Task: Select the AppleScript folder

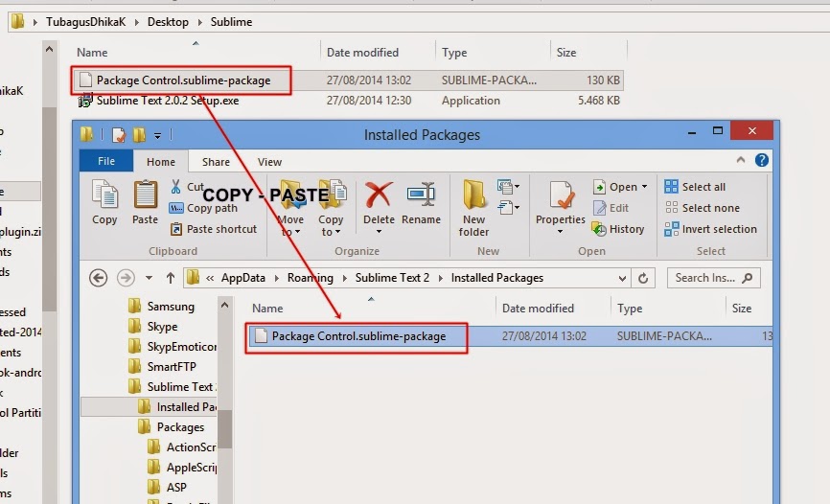Action: coord(181,468)
